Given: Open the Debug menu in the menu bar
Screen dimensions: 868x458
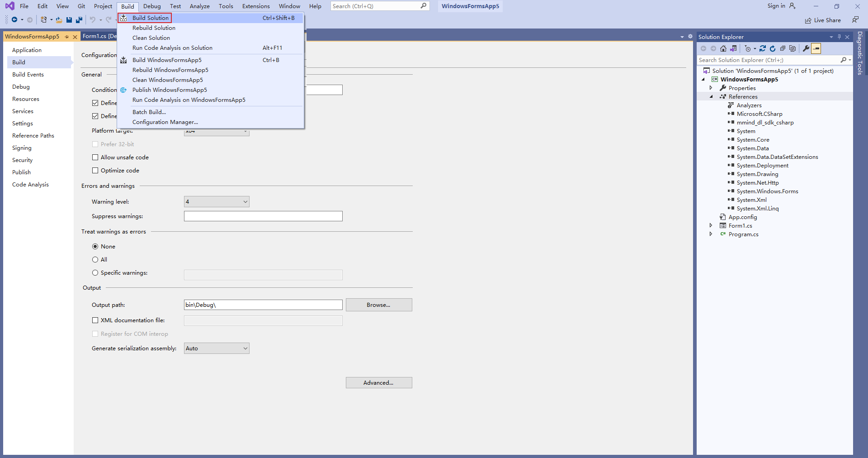Looking at the screenshot, I should (152, 6).
